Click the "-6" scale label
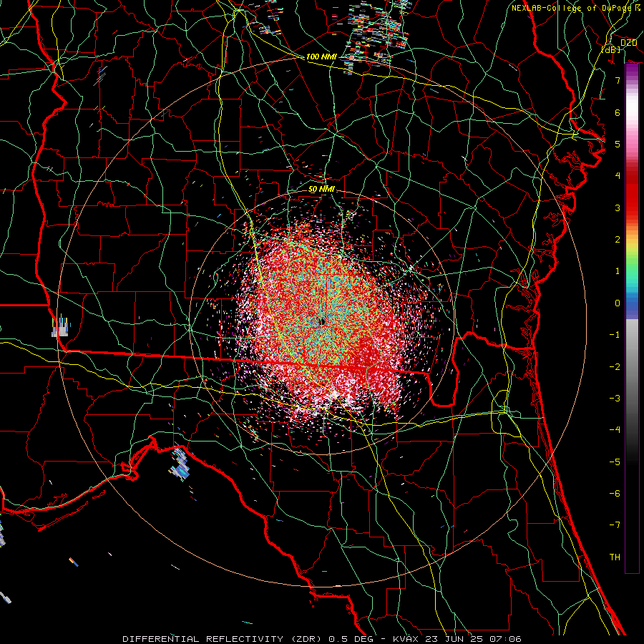Viewport: 644px width, 644px height. click(615, 494)
